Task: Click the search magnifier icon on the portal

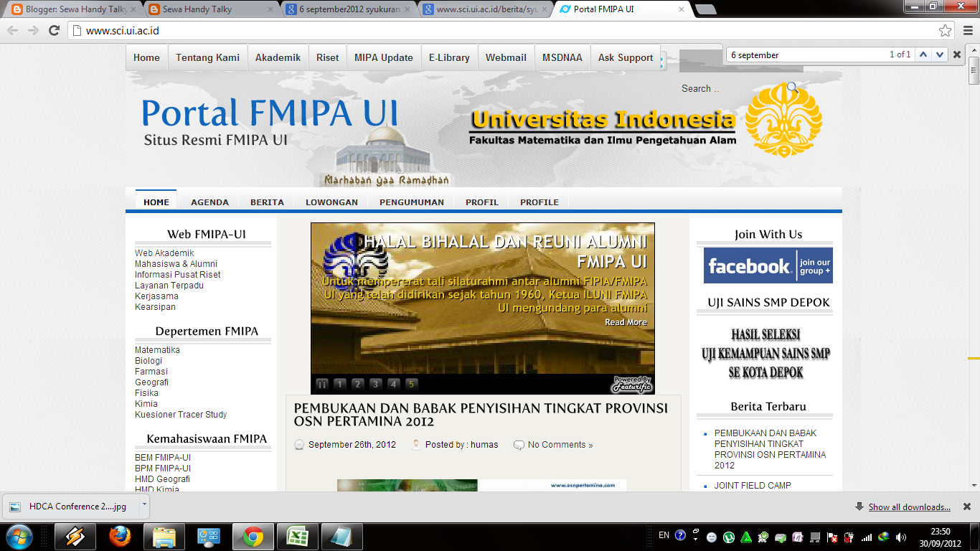Action: tap(791, 88)
